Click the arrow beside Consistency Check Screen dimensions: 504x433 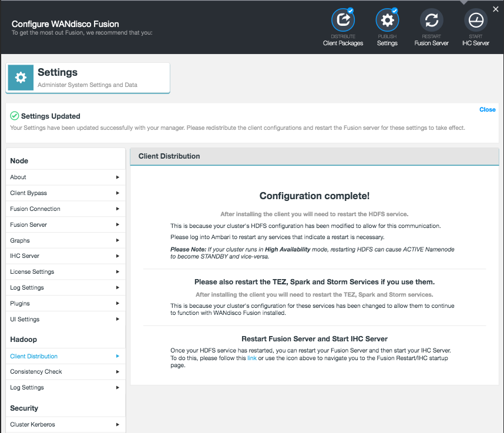(117, 371)
